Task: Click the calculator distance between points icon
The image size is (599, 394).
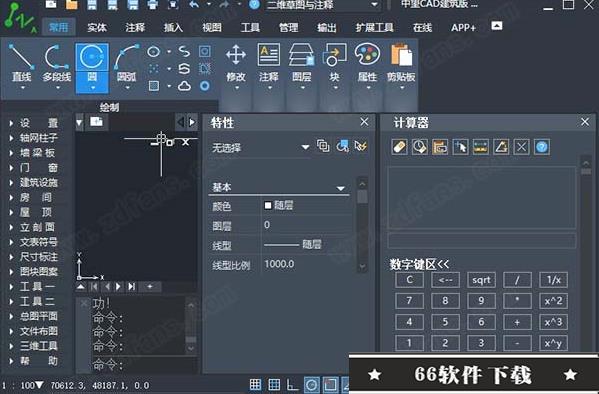Action: [x=481, y=147]
